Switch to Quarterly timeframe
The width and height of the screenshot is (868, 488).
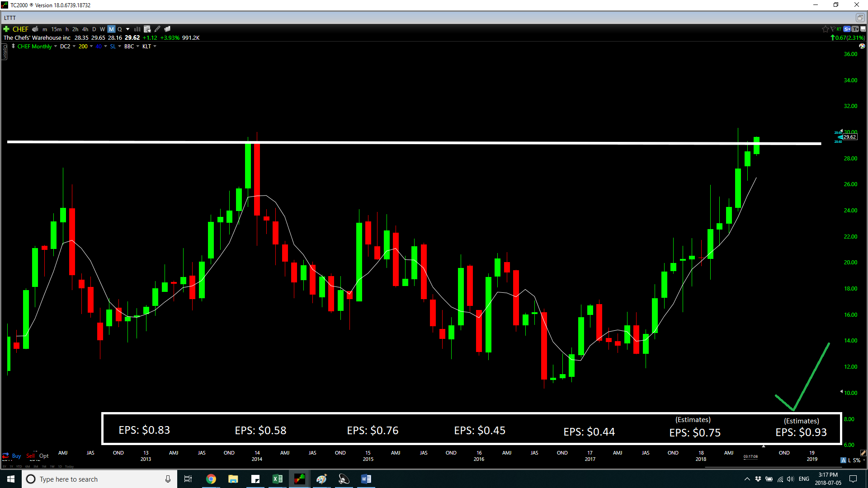click(x=120, y=29)
